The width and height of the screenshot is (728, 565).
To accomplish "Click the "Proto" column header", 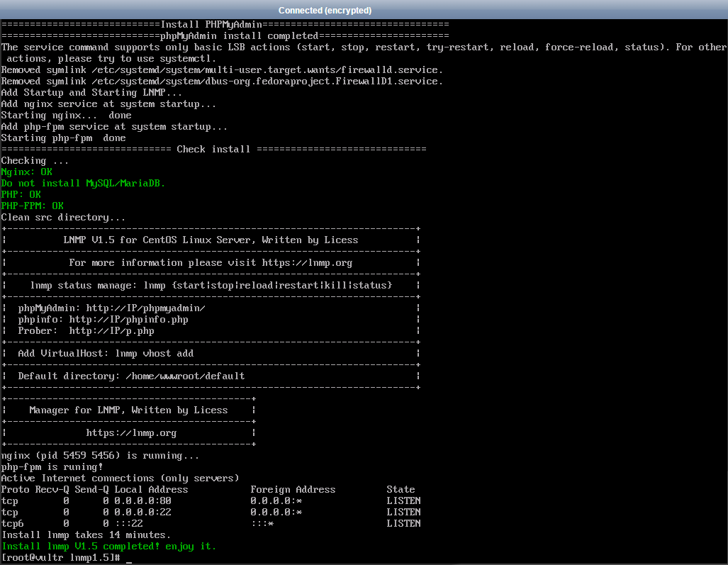I will [16, 489].
